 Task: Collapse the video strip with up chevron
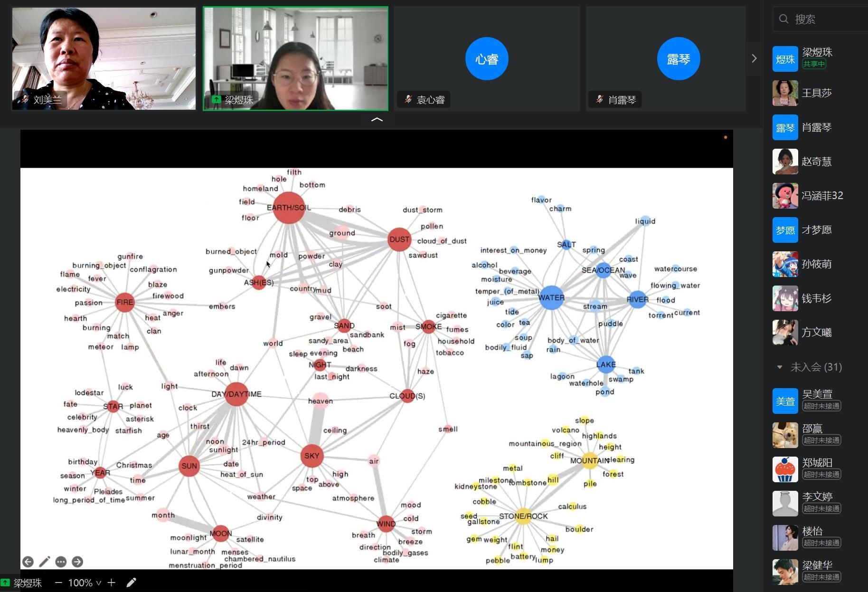click(377, 120)
